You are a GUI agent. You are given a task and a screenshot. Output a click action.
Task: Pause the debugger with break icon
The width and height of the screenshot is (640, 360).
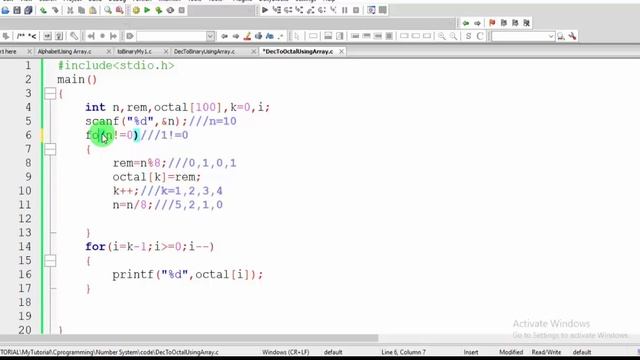(x=344, y=10)
